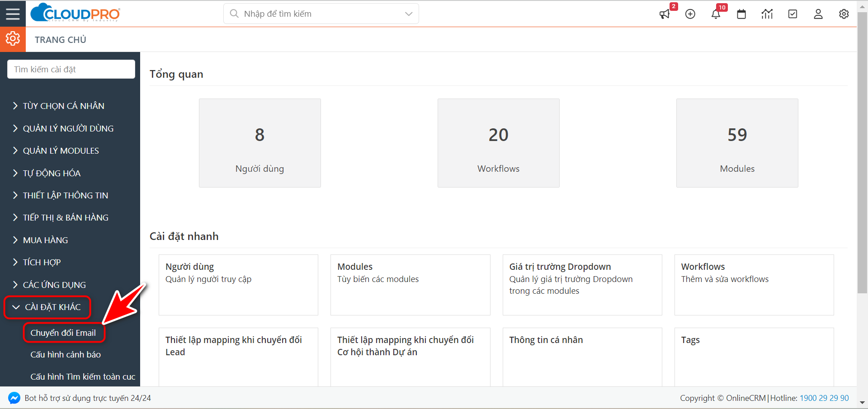Click the vertical page scrollbar thumb
Screen dimensions: 868x409
pyautogui.click(x=863, y=154)
